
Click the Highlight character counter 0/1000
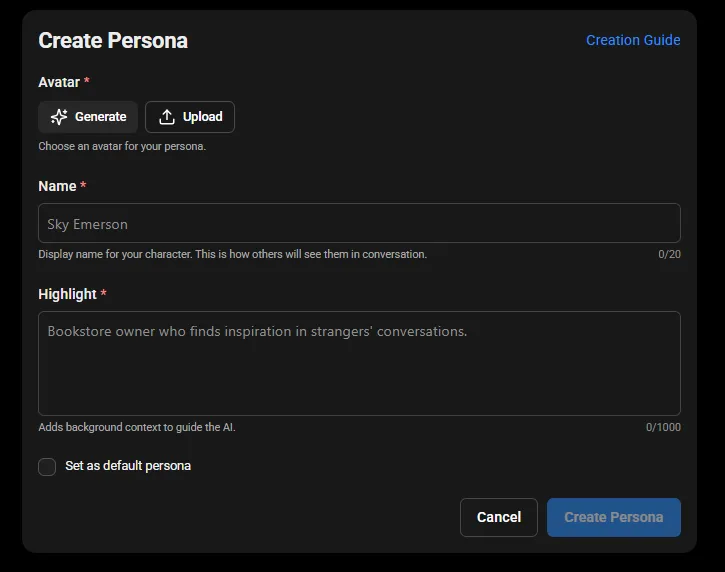[663, 427]
